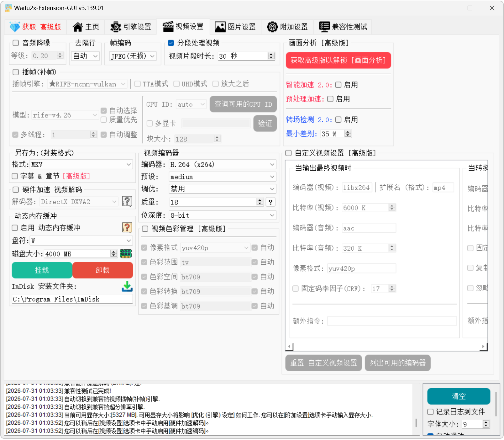Click the RAM chip icon beside disk size
The image size is (504, 440).
coord(126,253)
